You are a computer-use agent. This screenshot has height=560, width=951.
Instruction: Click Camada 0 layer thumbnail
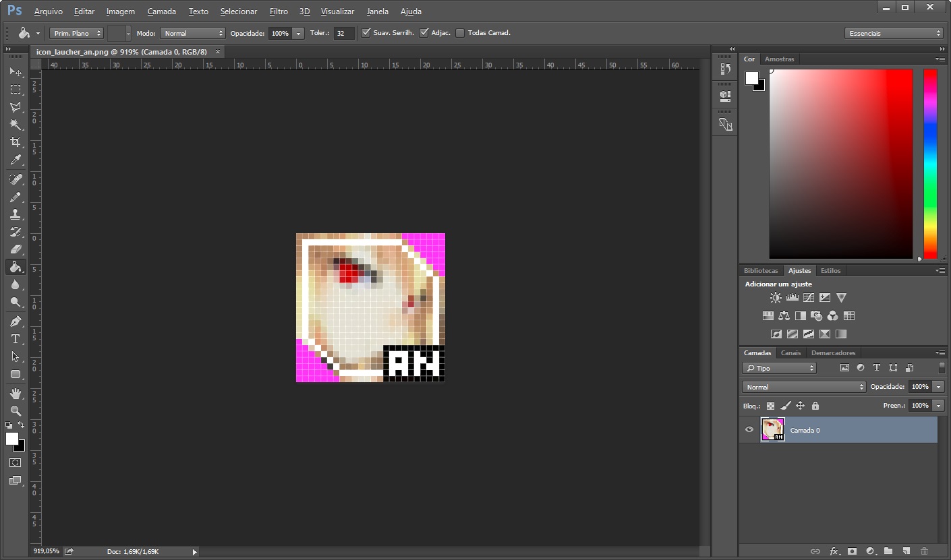click(x=772, y=429)
